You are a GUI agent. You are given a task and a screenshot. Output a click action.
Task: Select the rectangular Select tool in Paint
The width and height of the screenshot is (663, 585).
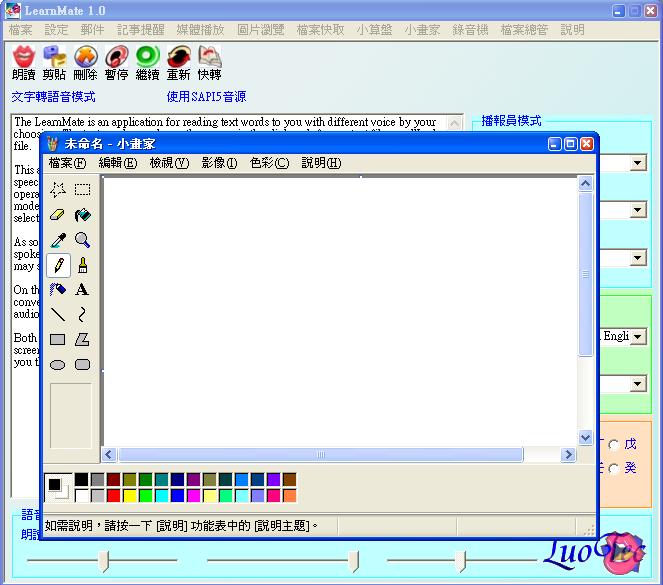[82, 190]
